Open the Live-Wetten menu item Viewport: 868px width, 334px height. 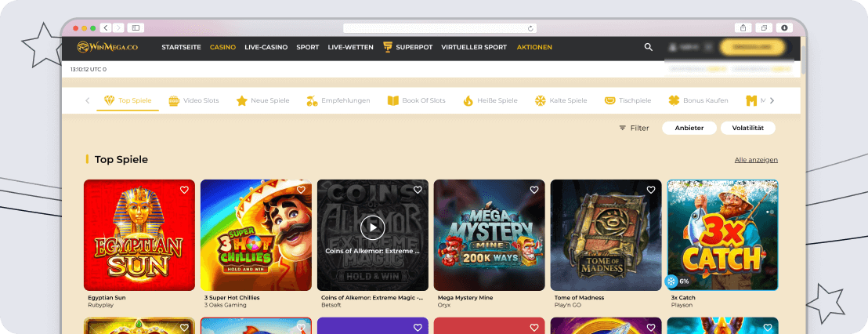tap(350, 48)
